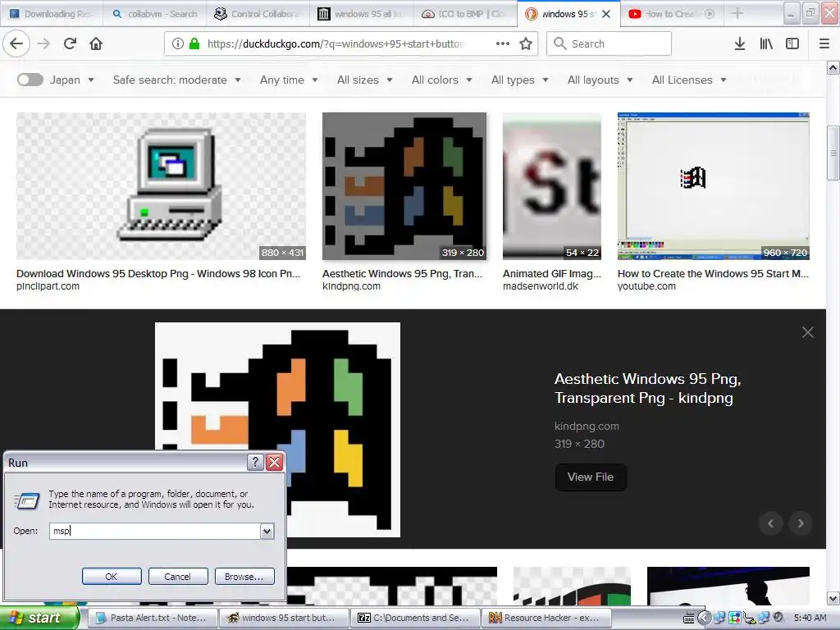Viewport: 840px width, 630px height.
Task: Open the kindpng.com link in the detail panel
Action: [587, 426]
